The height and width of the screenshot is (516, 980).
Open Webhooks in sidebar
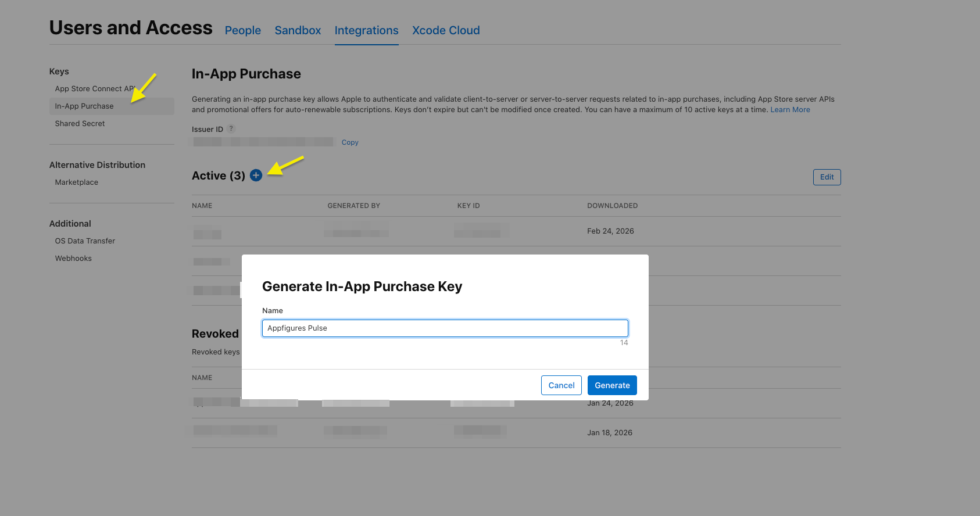pyautogui.click(x=73, y=259)
